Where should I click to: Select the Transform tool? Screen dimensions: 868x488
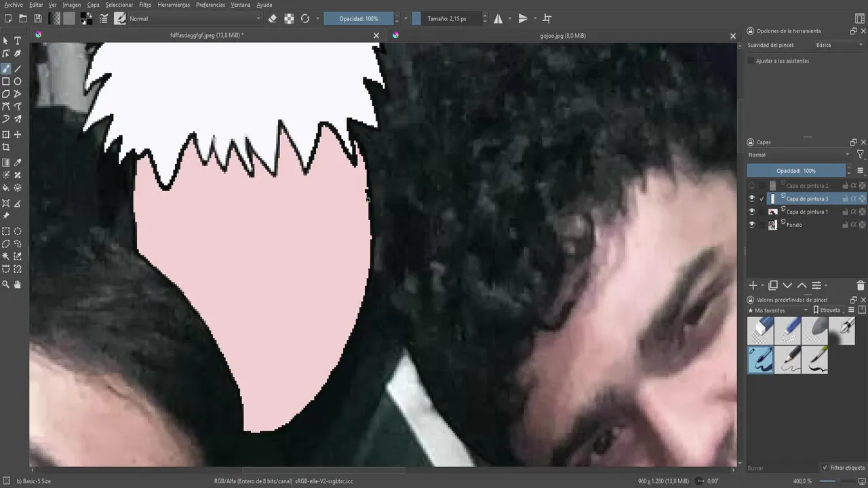pos(6,134)
